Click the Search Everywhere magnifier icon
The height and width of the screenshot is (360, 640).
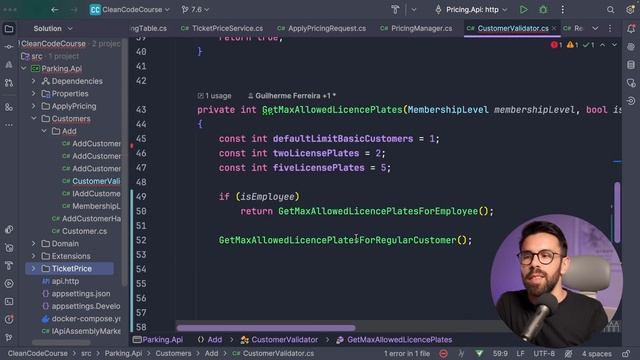coord(610,9)
